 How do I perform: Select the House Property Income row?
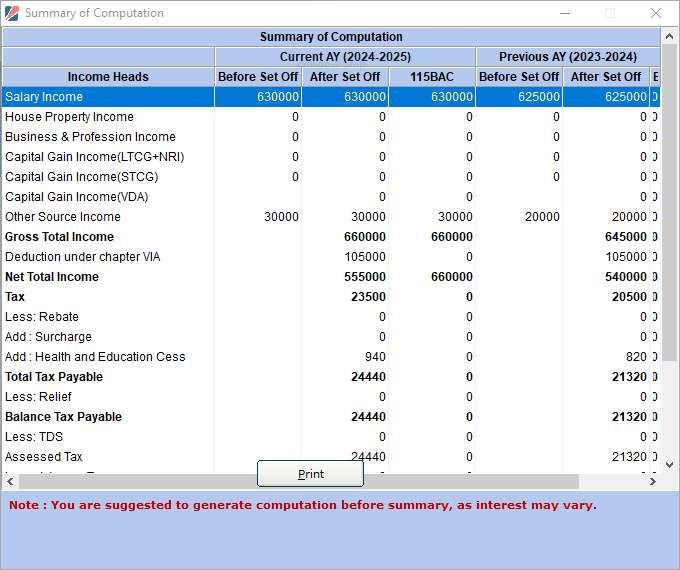point(331,117)
